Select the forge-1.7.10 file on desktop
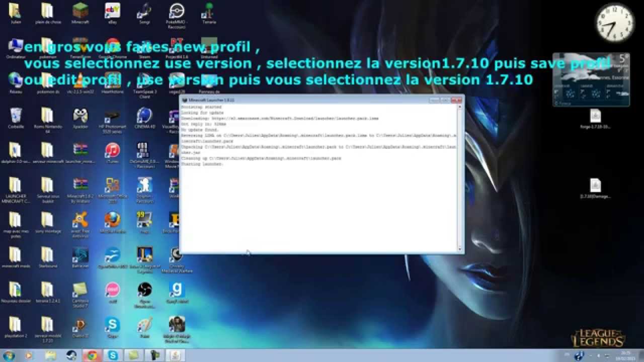644x362 pixels. coord(595,119)
